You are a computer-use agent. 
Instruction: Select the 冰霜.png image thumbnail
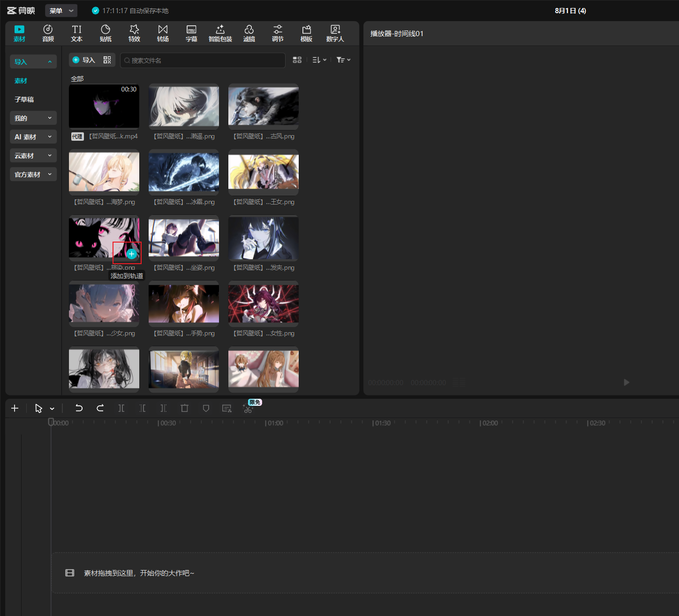coord(184,172)
